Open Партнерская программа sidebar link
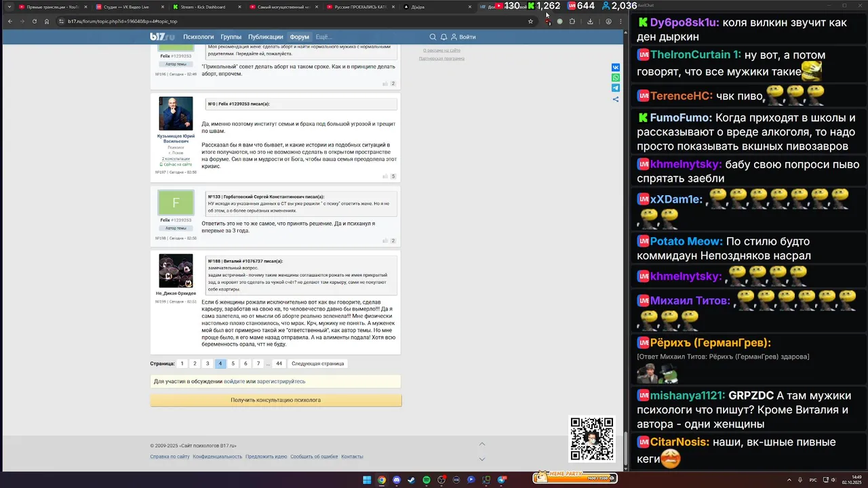The width and height of the screenshot is (868, 488). (441, 58)
